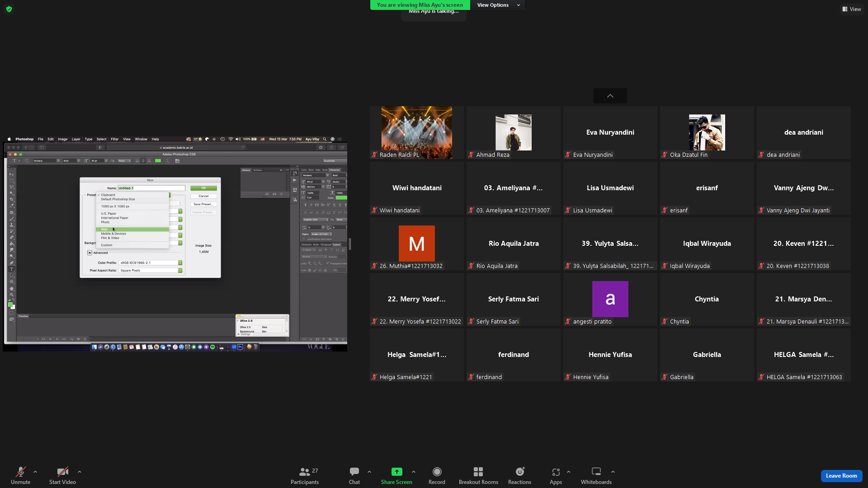Screen dimensions: 868x488
Task: Click the Wi-Fi icon in macOS menu bar
Action: click(231, 139)
